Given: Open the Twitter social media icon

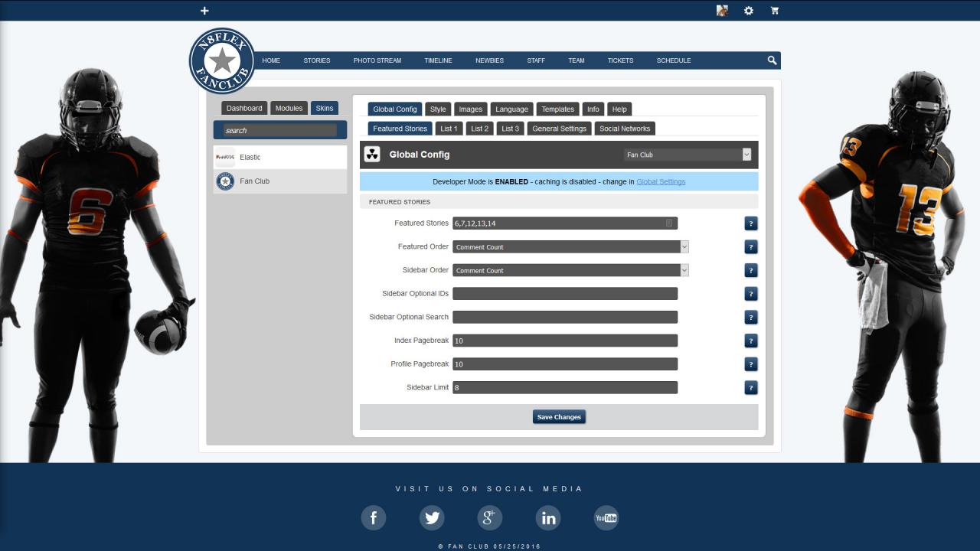Looking at the screenshot, I should [432, 518].
